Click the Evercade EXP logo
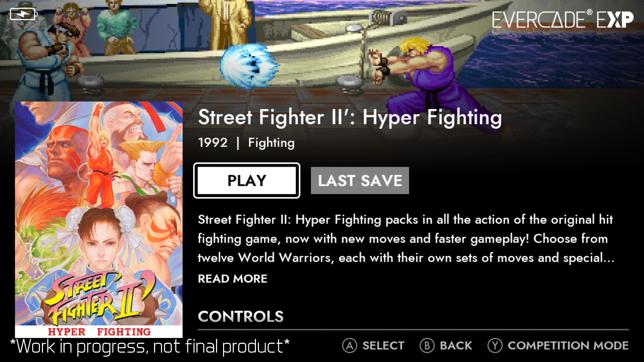Screen dimensions: 644x362 562,19
